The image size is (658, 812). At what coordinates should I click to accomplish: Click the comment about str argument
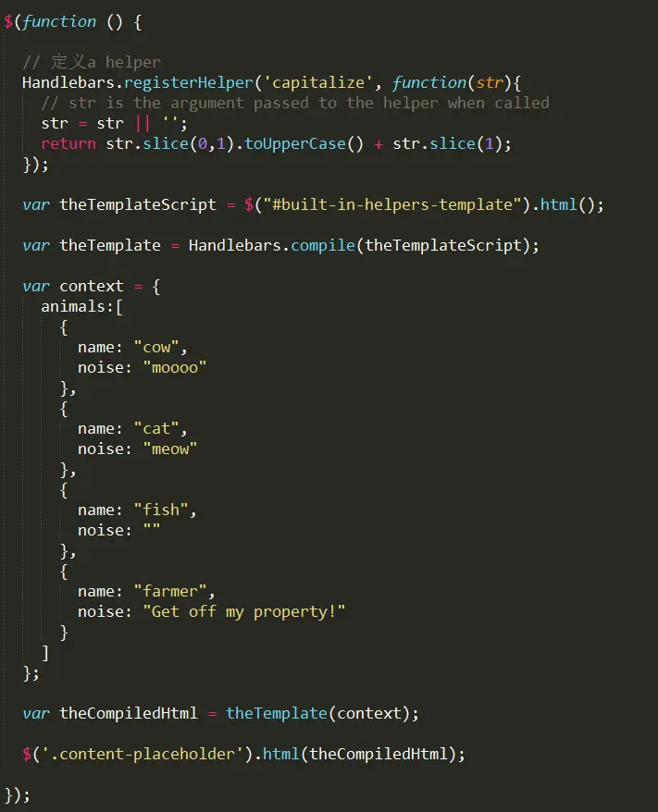[295, 103]
